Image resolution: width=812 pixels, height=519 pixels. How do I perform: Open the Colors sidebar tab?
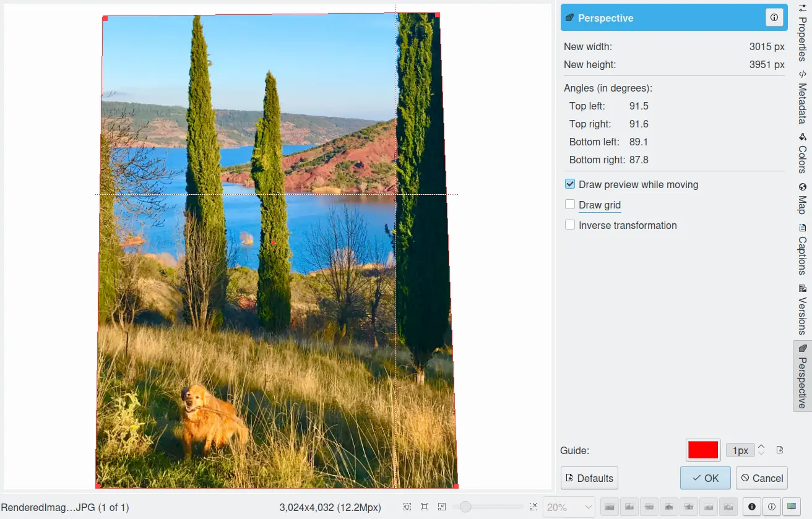802,152
